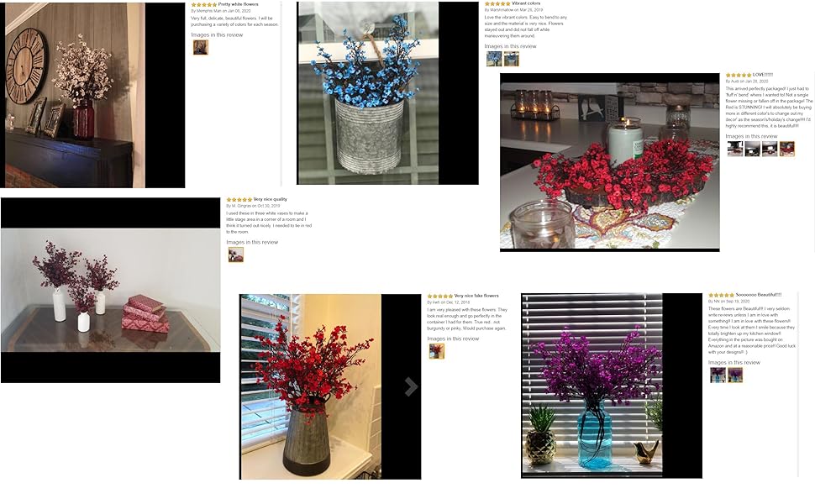This screenshot has width=815, height=504.
Task: Open thumbnail in Pretty white flowers review
Action: [x=201, y=47]
